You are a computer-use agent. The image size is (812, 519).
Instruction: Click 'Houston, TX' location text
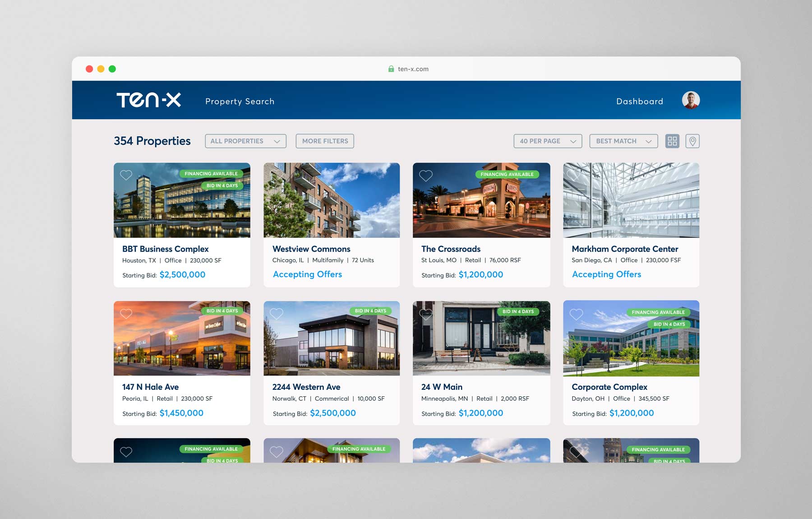pos(139,260)
